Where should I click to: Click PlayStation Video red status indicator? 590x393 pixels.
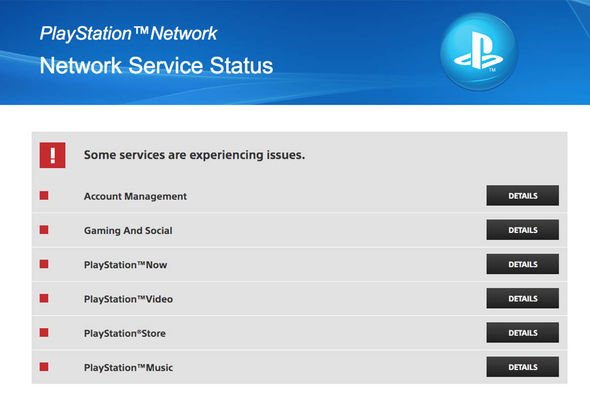[44, 299]
